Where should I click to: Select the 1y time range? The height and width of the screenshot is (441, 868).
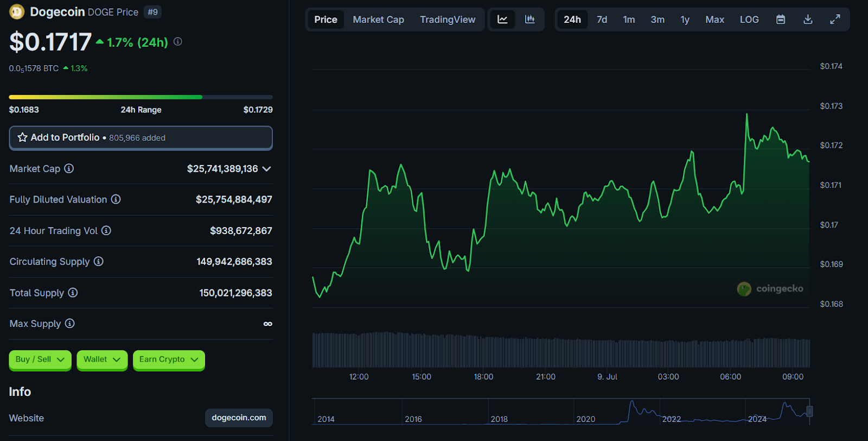pyautogui.click(x=685, y=20)
